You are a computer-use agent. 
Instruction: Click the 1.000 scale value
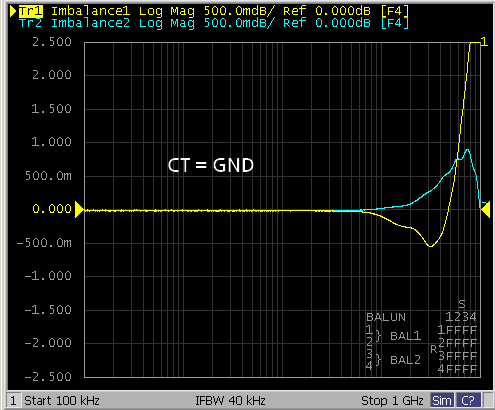(52, 142)
